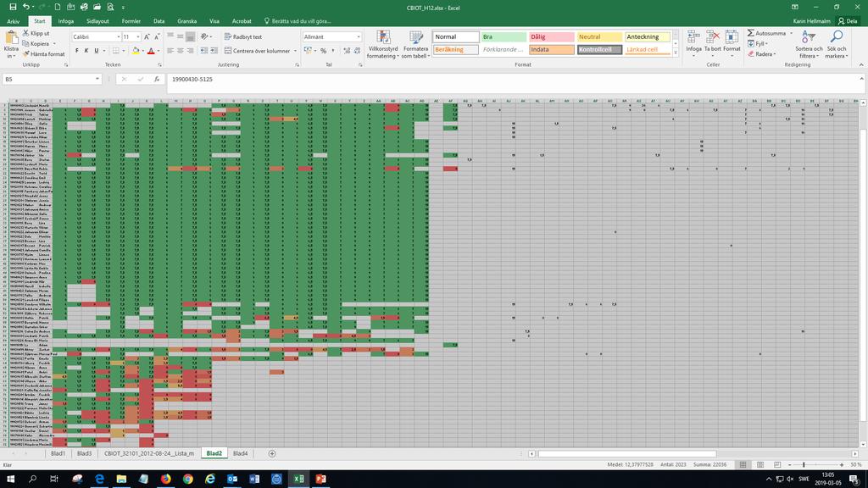Open the fill color yellow swatch

(136, 50)
